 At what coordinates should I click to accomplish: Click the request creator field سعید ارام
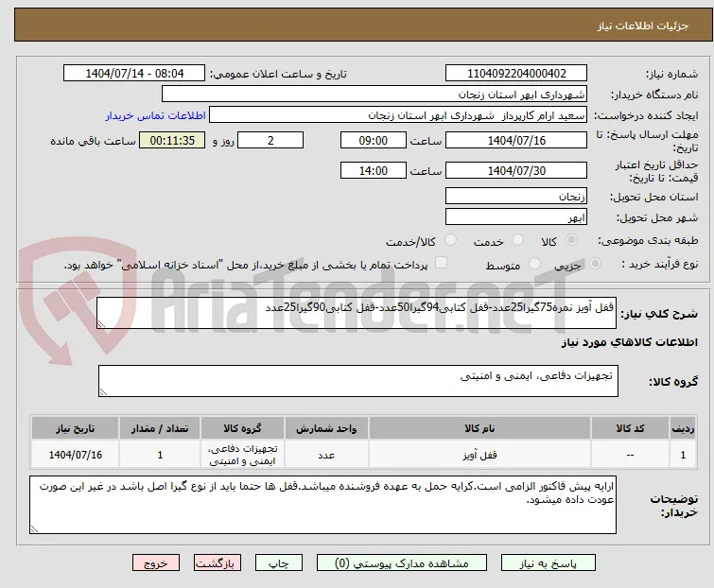[x=398, y=115]
